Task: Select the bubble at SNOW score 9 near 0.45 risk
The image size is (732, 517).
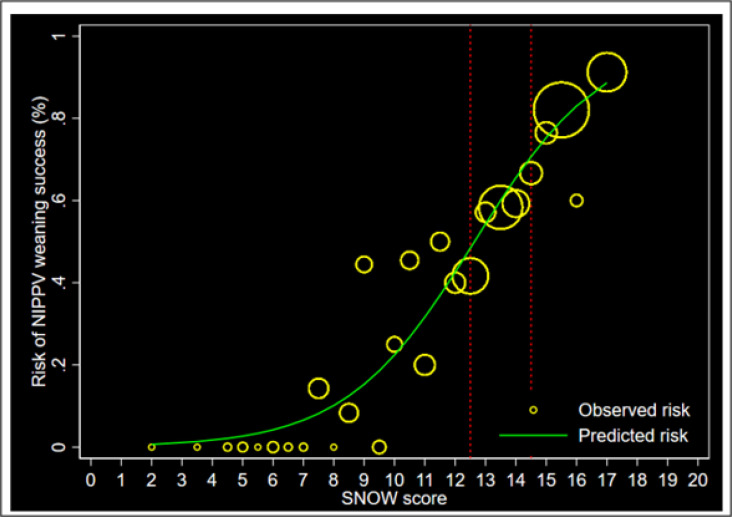Action: click(364, 264)
